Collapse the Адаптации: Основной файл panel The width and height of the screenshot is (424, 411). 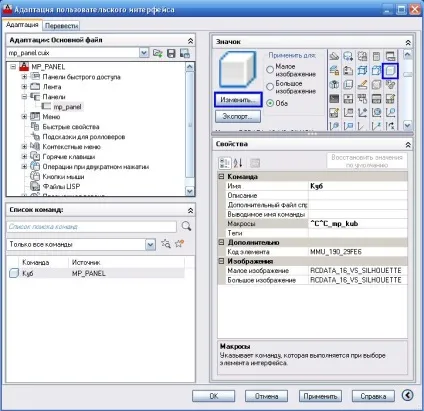(x=190, y=41)
